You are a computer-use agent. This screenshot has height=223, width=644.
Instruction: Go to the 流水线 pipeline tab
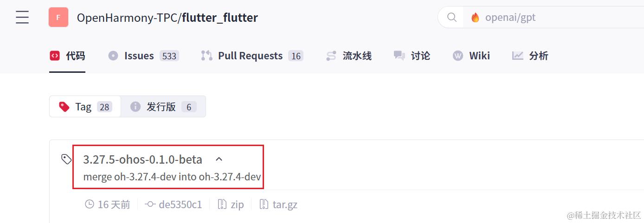point(348,56)
